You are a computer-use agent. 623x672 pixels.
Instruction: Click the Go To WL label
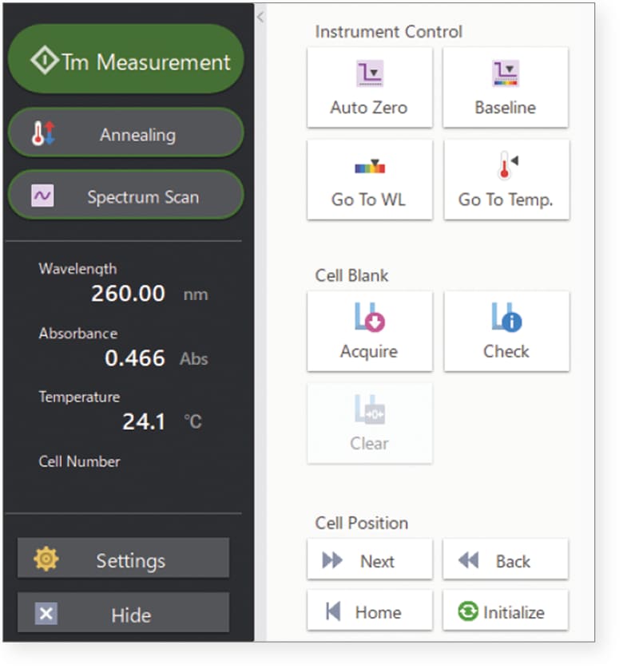(368, 200)
